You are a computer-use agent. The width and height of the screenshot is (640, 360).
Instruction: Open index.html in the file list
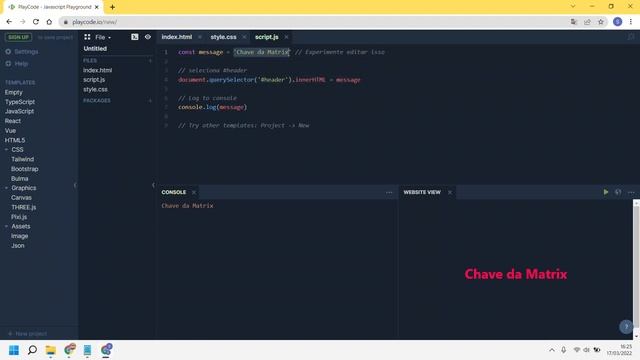[x=98, y=70]
